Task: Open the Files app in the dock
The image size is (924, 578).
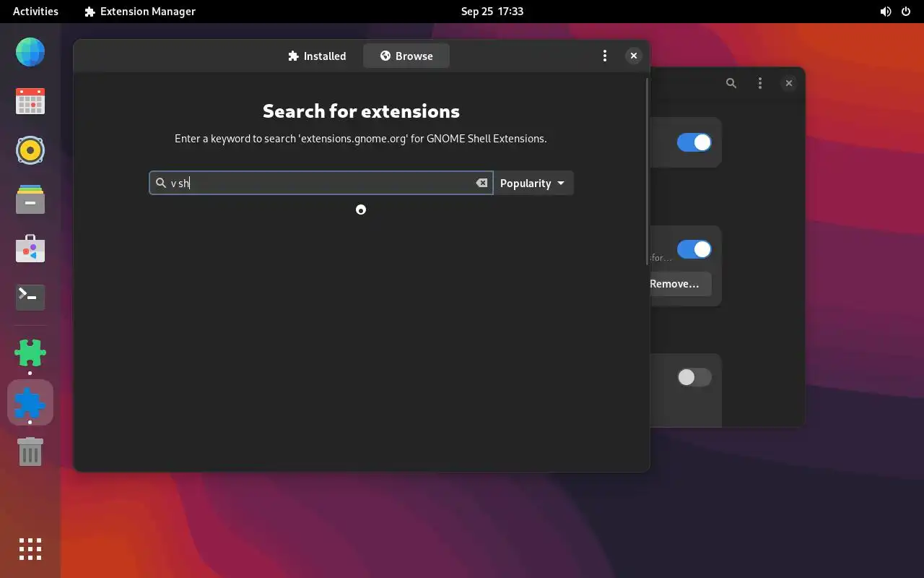Action: coord(30,199)
